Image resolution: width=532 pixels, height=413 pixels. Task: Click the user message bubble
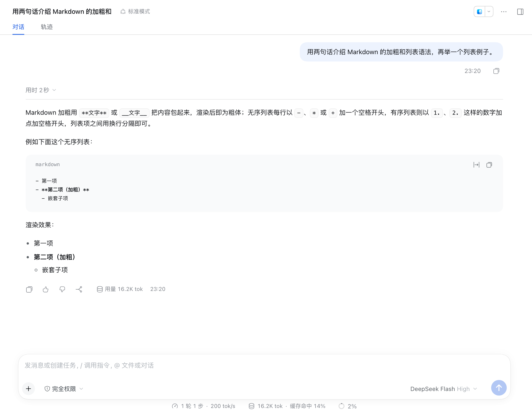[x=401, y=52]
